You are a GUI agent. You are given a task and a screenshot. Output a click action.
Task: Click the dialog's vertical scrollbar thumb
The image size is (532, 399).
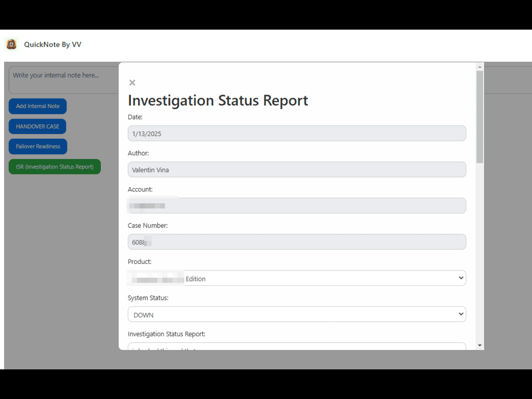(x=480, y=116)
